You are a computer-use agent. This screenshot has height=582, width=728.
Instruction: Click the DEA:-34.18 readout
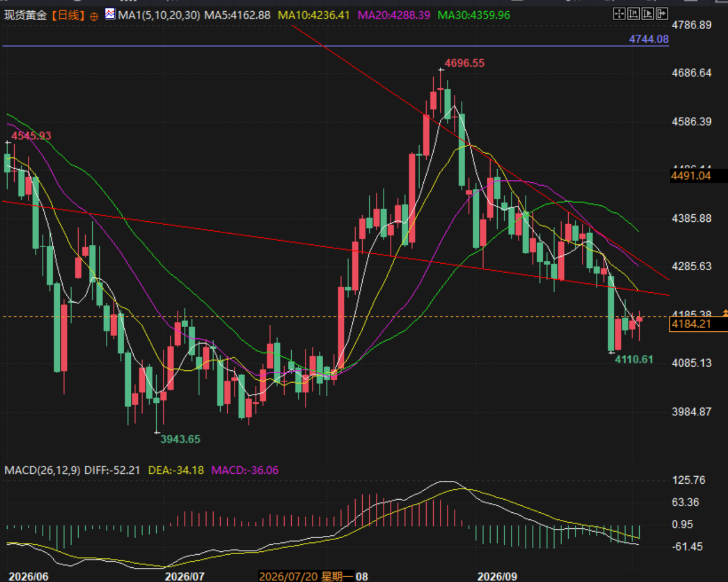click(176, 470)
